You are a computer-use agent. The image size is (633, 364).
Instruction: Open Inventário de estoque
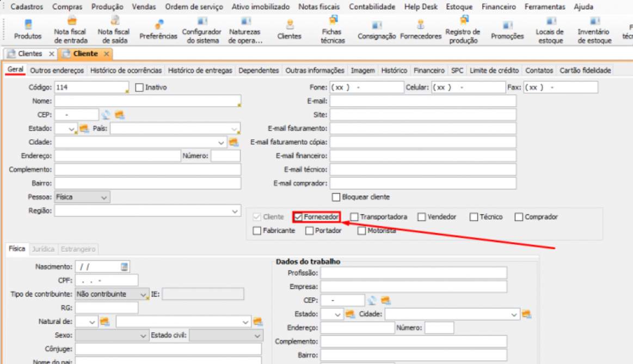tap(594, 29)
